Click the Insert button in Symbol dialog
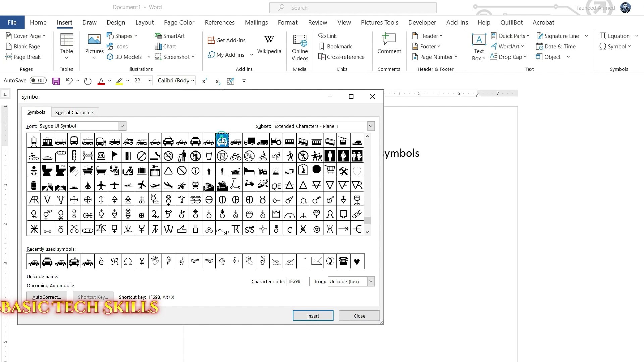 (313, 316)
